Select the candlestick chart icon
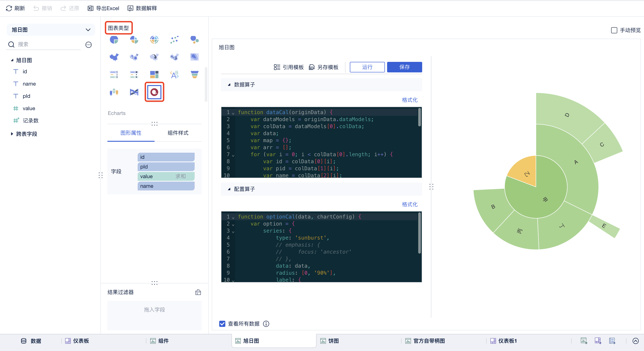The width and height of the screenshot is (644, 351). 114,92
